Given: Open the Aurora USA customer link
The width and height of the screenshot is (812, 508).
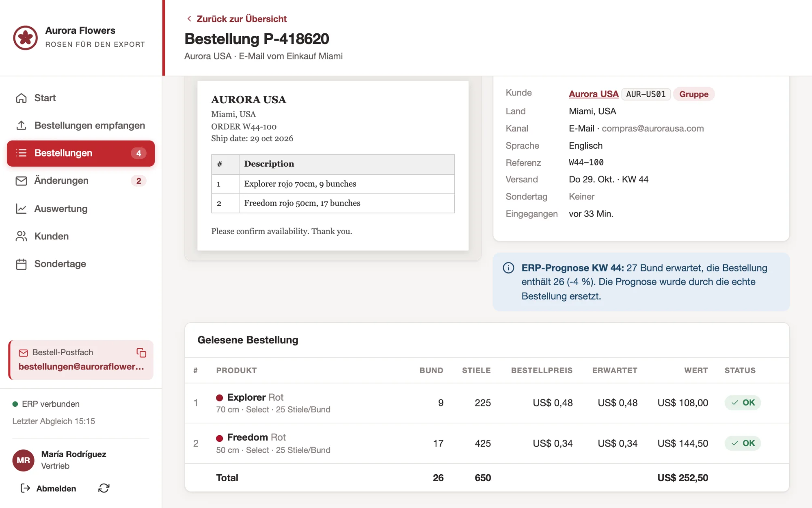Looking at the screenshot, I should tap(594, 94).
